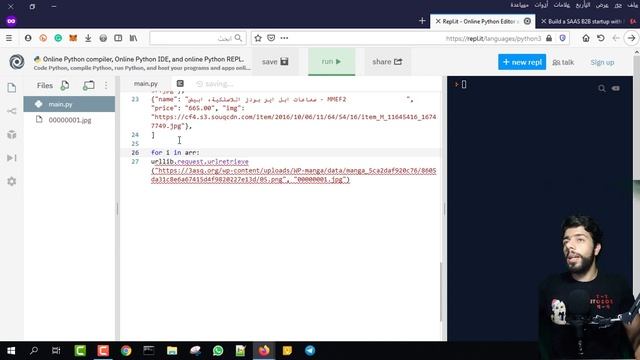
Task: View site security padlock info
Action: point(549,38)
